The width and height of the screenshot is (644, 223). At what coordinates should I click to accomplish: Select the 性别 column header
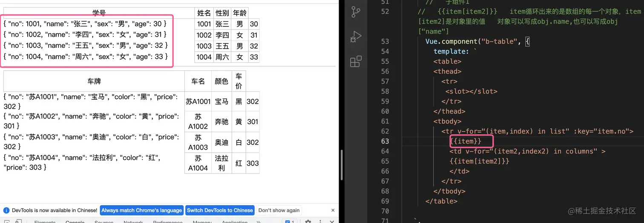click(x=222, y=13)
